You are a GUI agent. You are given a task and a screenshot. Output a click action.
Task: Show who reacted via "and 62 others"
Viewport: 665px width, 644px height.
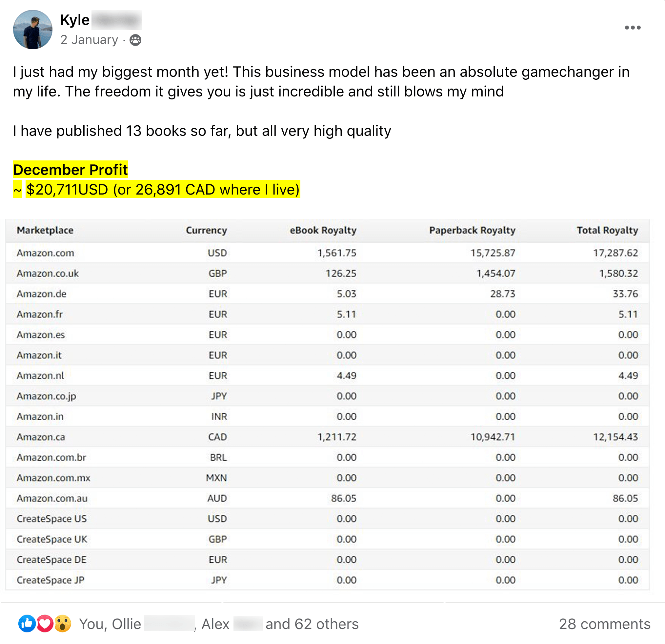[312, 624]
